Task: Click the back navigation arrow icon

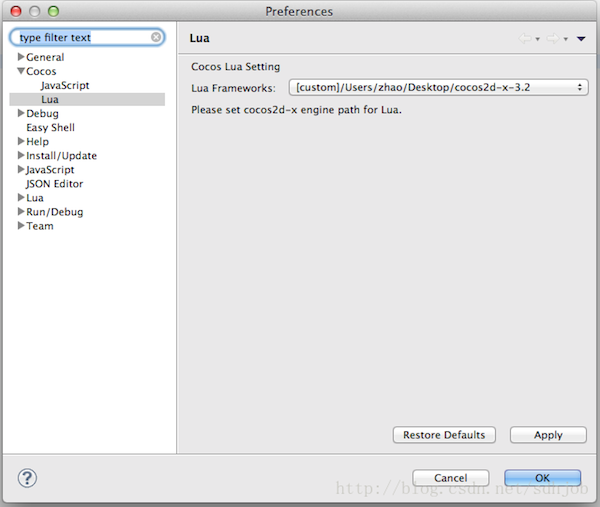Action: (525, 38)
